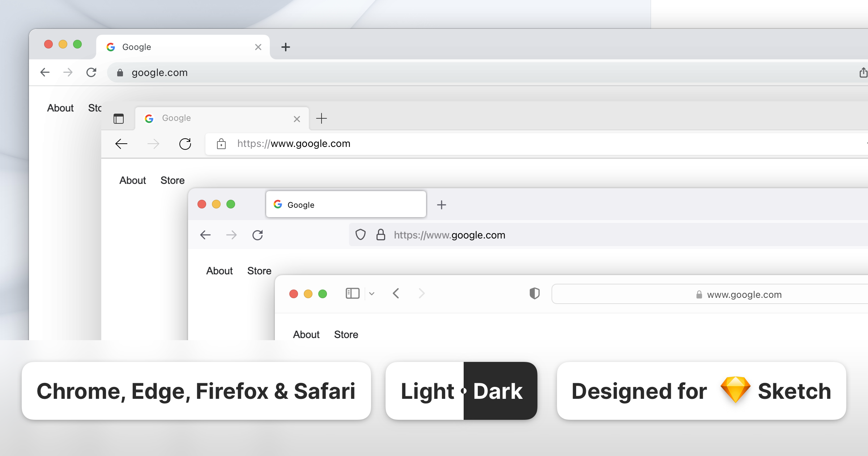Close the Google tab in Edge
Image resolution: width=868 pixels, height=456 pixels.
point(297,119)
